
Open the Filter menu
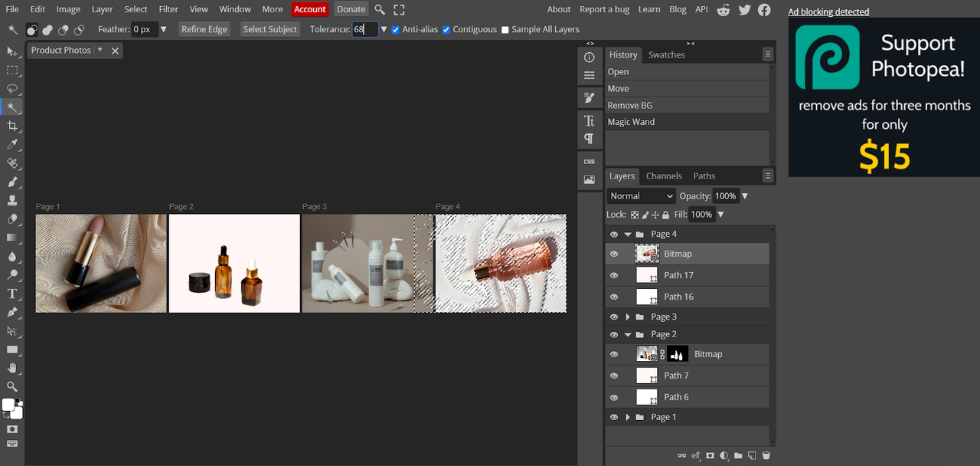[168, 9]
